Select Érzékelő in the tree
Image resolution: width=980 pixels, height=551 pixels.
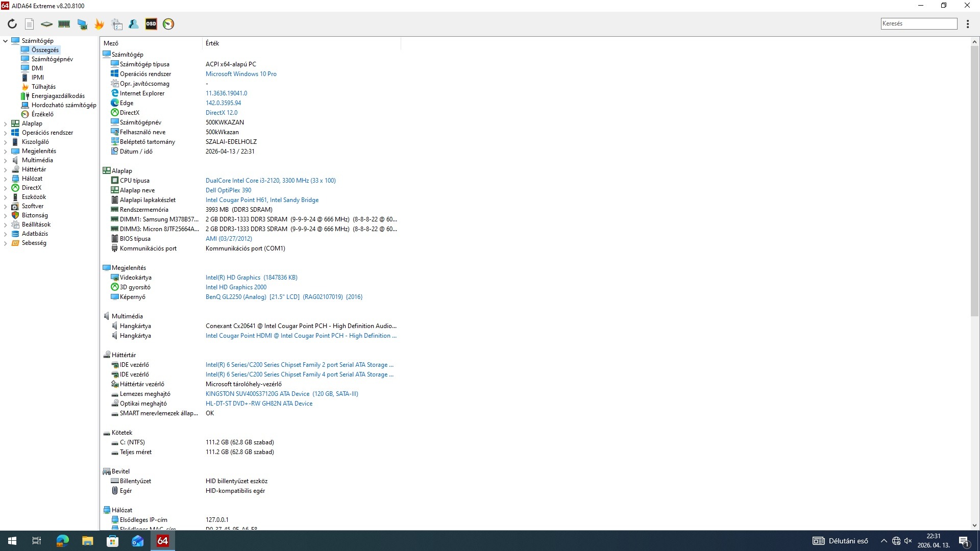pyautogui.click(x=42, y=114)
